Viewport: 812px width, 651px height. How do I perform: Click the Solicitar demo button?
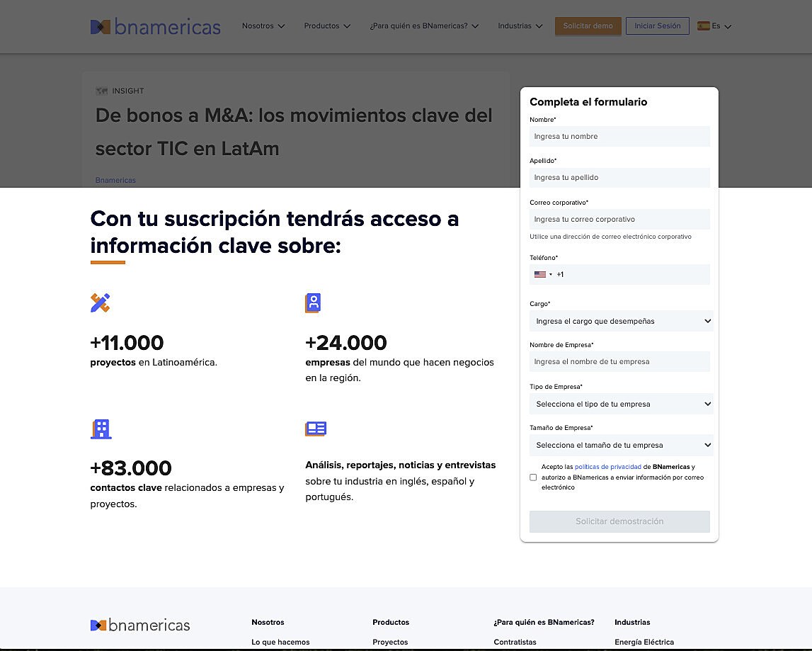tap(588, 26)
